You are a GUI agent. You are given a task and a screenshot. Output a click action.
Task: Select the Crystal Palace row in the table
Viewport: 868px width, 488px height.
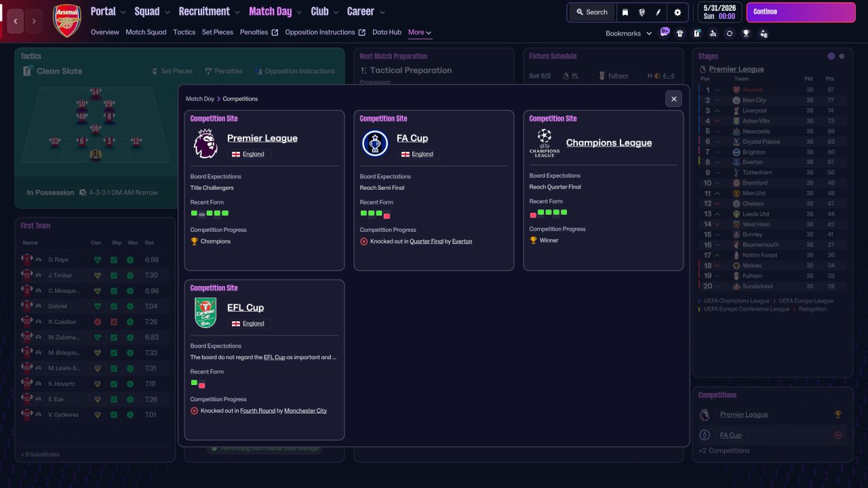pyautogui.click(x=772, y=142)
